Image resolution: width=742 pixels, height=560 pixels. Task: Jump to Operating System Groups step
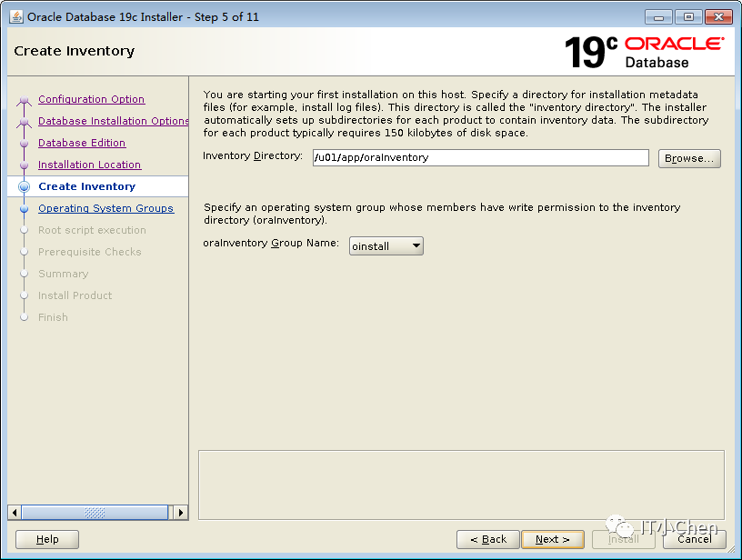pyautogui.click(x=106, y=208)
